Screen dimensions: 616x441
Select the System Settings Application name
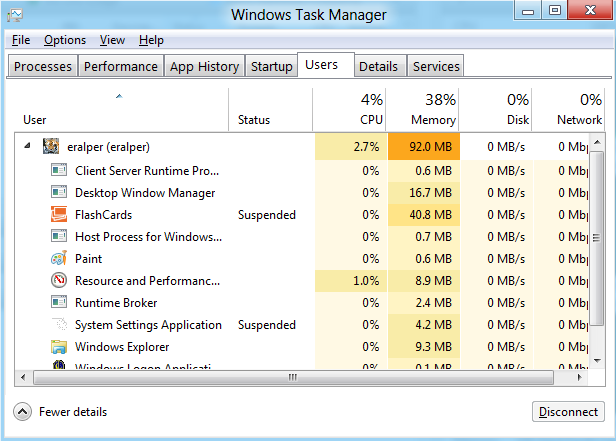[148, 325]
